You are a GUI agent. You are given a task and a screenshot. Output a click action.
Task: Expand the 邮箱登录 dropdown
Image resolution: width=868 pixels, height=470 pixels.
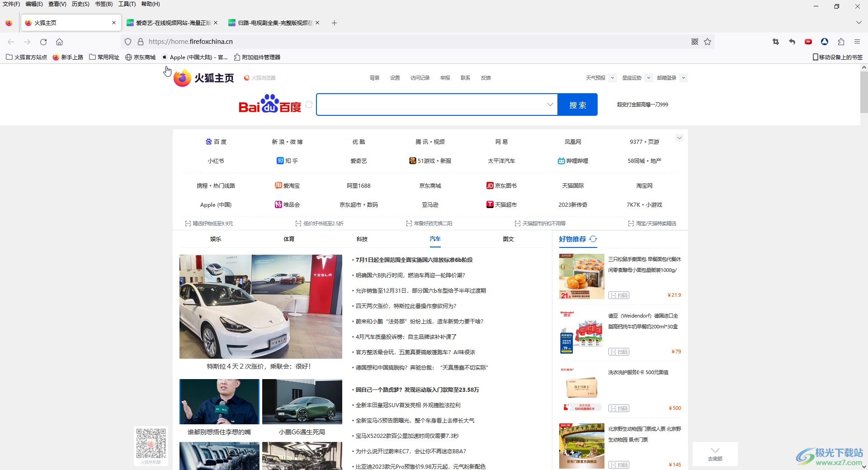click(684, 78)
